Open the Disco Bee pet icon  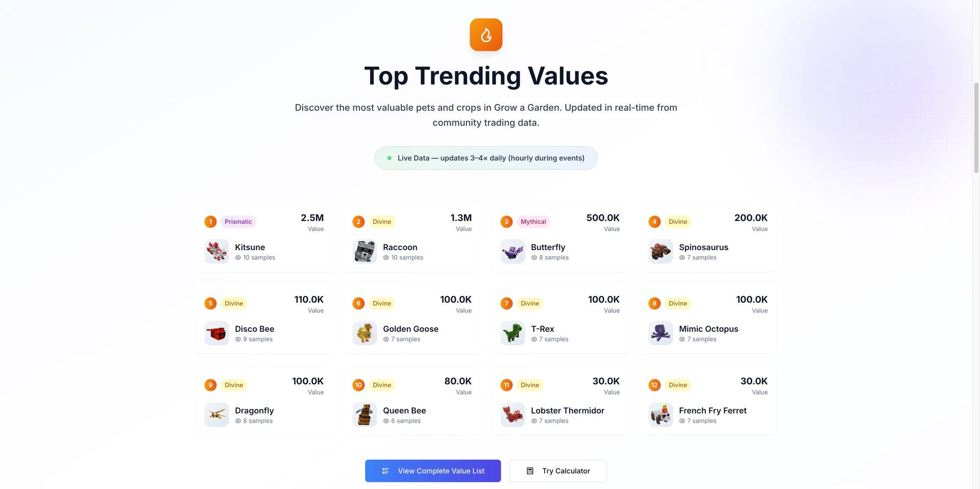(216, 333)
